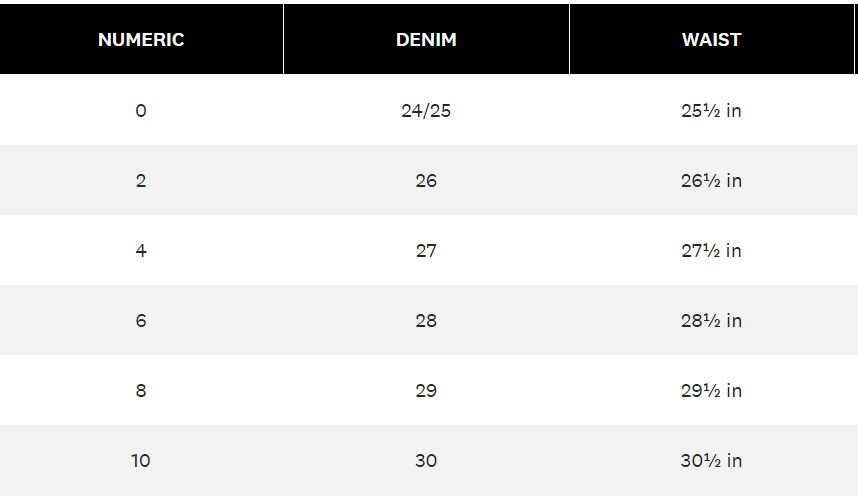This screenshot has height=498, width=858.
Task: Click numeric size 4 cell
Action: (x=141, y=251)
